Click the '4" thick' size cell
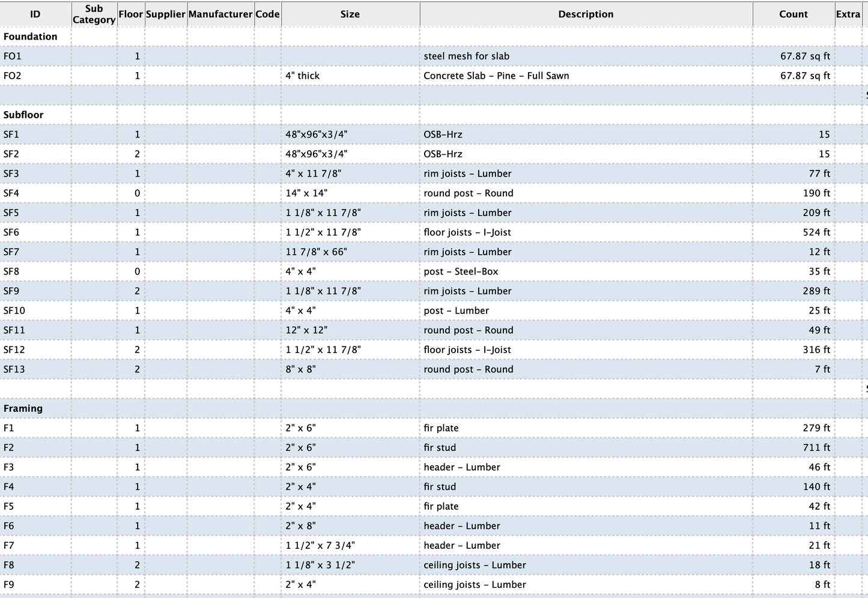Image resolution: width=868 pixels, height=598 pixels. point(302,76)
